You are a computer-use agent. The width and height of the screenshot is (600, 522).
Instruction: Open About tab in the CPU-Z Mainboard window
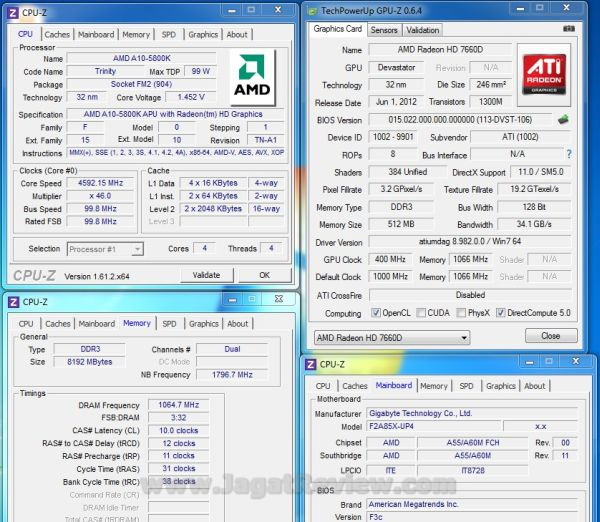[535, 386]
